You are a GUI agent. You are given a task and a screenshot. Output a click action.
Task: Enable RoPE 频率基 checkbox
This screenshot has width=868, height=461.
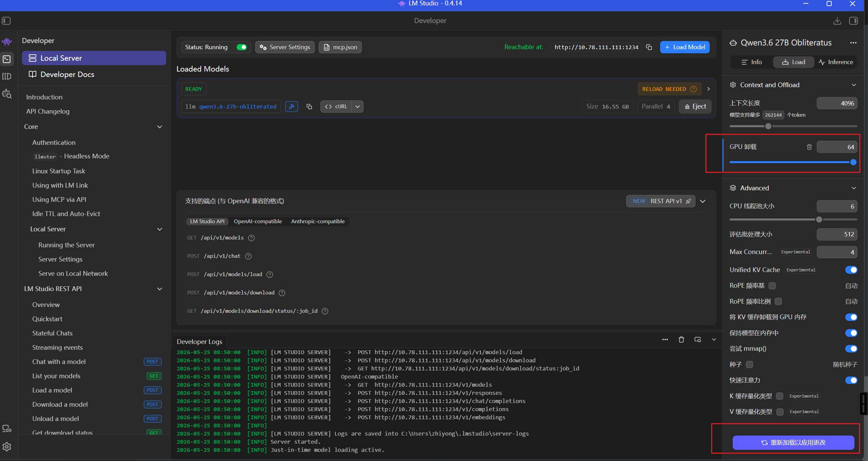pos(772,286)
